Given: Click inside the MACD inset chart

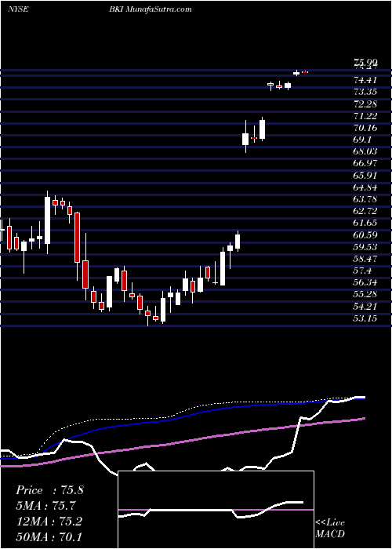Looking at the screenshot, I should click(216, 510).
